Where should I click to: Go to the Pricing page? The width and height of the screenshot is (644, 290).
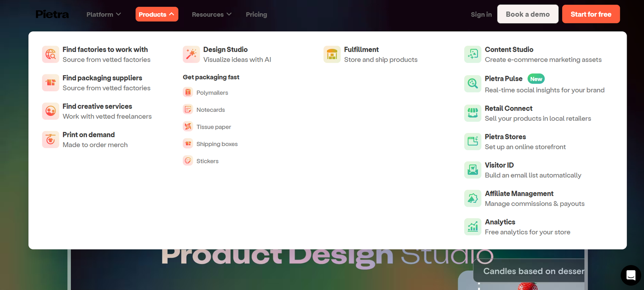click(x=256, y=14)
